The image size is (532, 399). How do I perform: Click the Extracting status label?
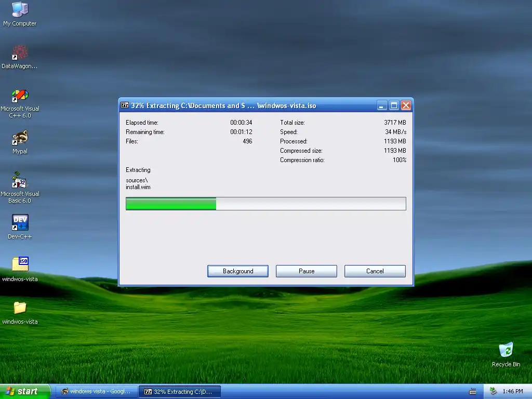click(x=138, y=170)
